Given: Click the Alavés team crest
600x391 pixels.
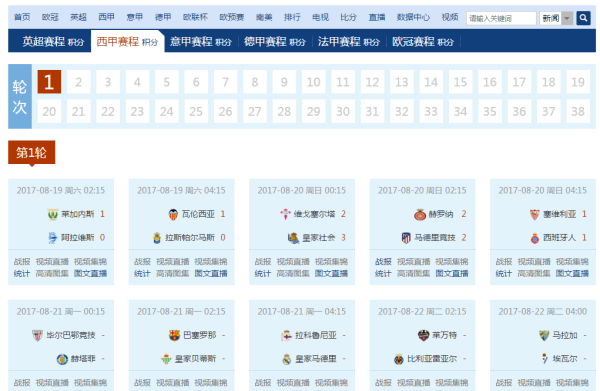Looking at the screenshot, I should 52,238.
